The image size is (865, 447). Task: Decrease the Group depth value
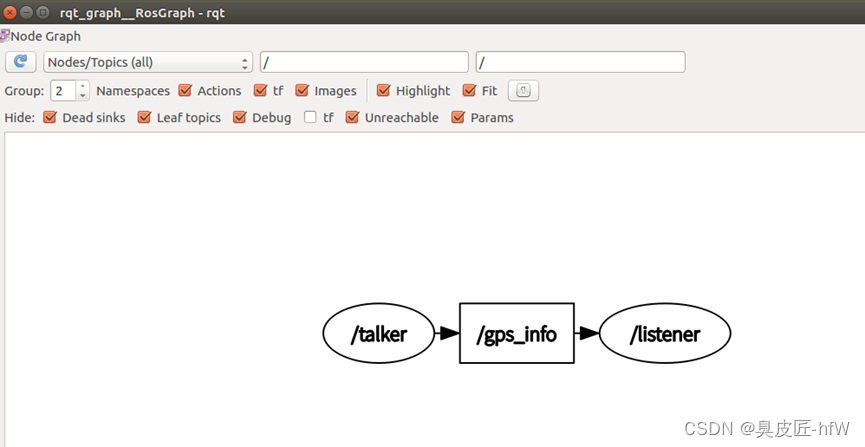(x=83, y=95)
